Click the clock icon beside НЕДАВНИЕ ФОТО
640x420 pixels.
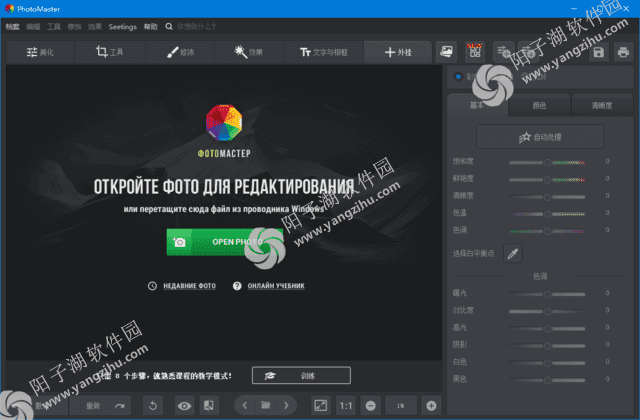[152, 286]
